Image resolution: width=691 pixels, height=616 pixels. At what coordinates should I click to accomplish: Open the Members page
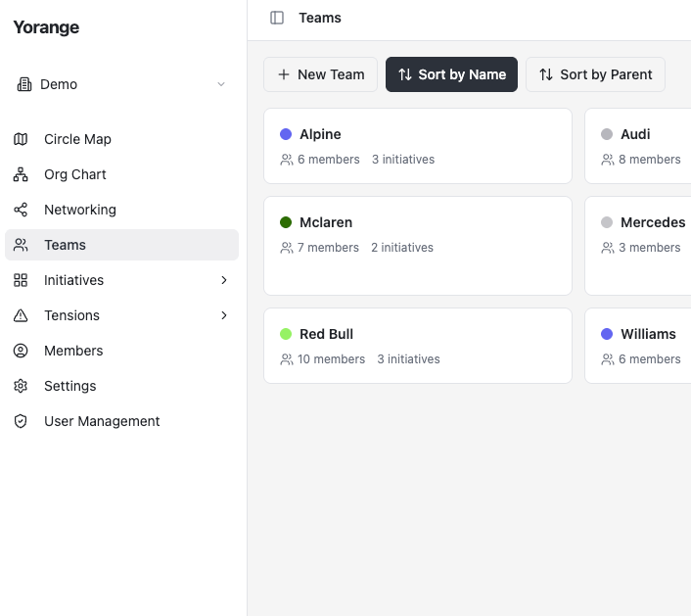pyautogui.click(x=121, y=351)
